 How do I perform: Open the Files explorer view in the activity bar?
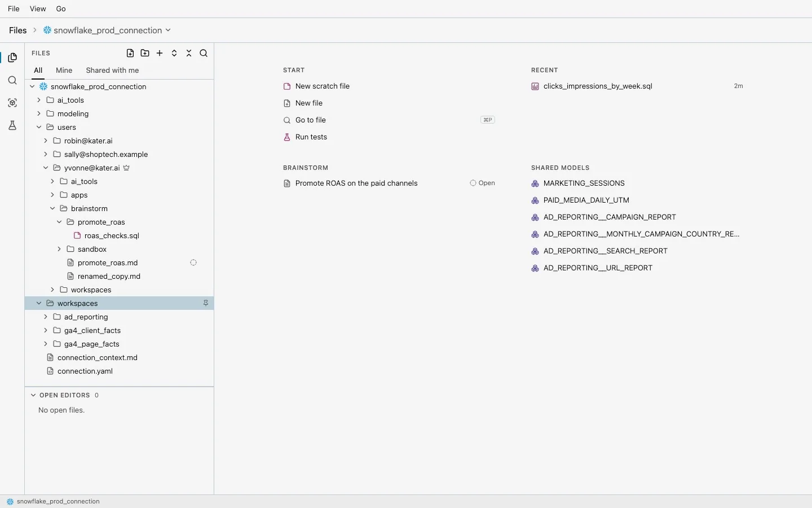pos(12,58)
